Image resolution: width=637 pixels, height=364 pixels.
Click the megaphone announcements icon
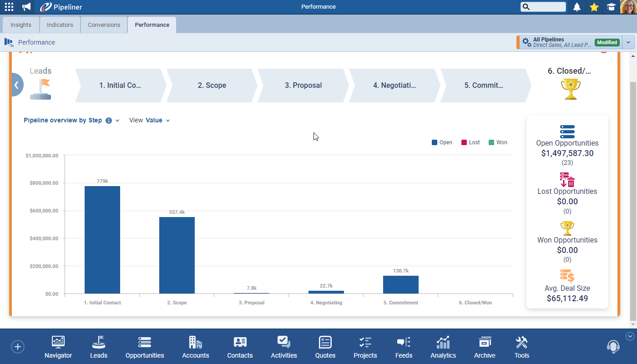coord(26,7)
